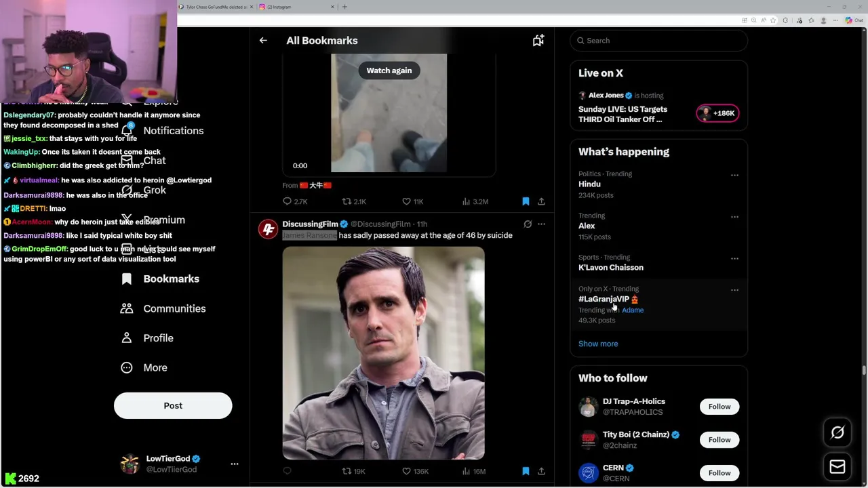Viewport: 868px width, 488px height.
Task: Follow Tity Boi (2 Chainz)
Action: 719,440
